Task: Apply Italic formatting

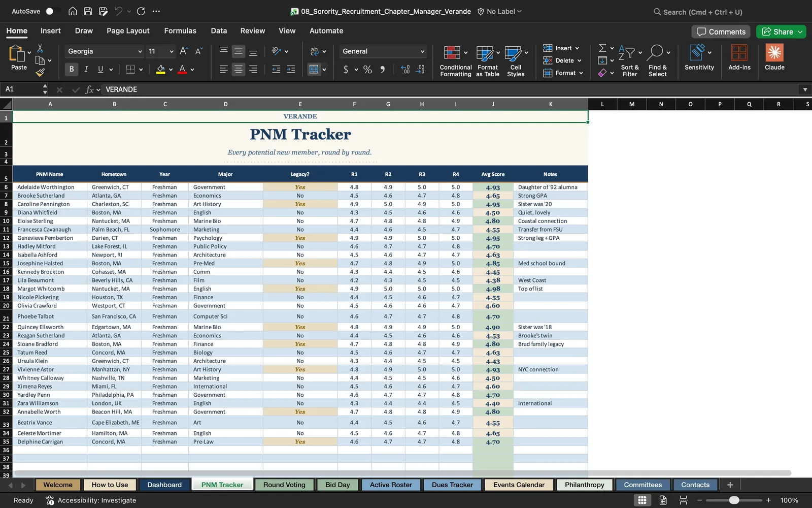Action: tap(86, 69)
